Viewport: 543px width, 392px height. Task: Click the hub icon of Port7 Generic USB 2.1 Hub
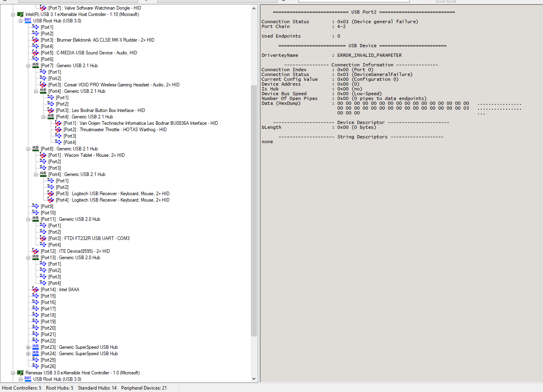(35, 66)
